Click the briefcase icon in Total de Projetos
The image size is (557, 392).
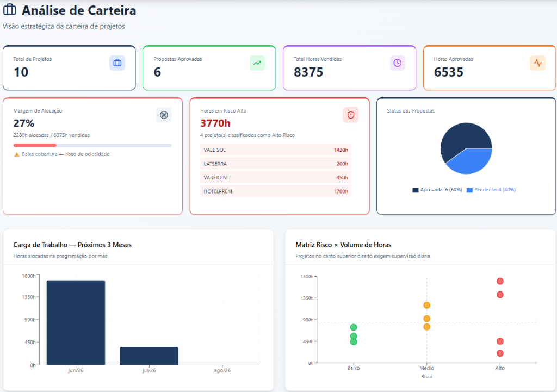pos(117,63)
